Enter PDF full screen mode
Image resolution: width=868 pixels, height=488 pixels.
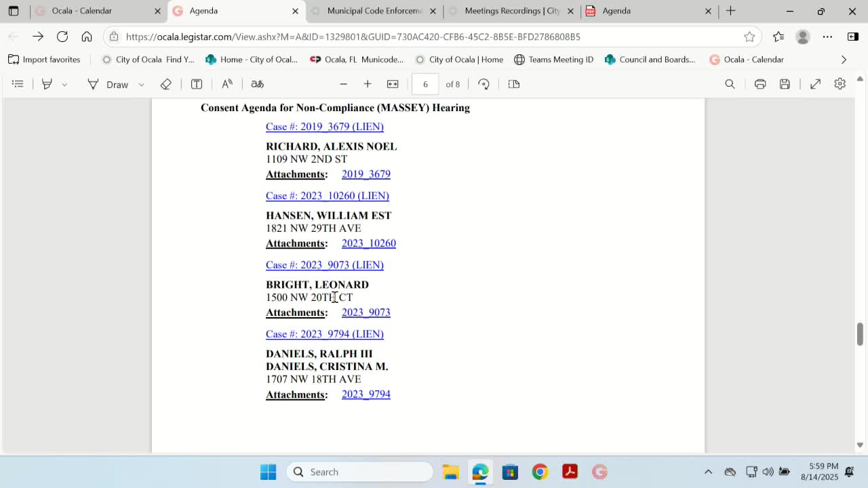(816, 84)
